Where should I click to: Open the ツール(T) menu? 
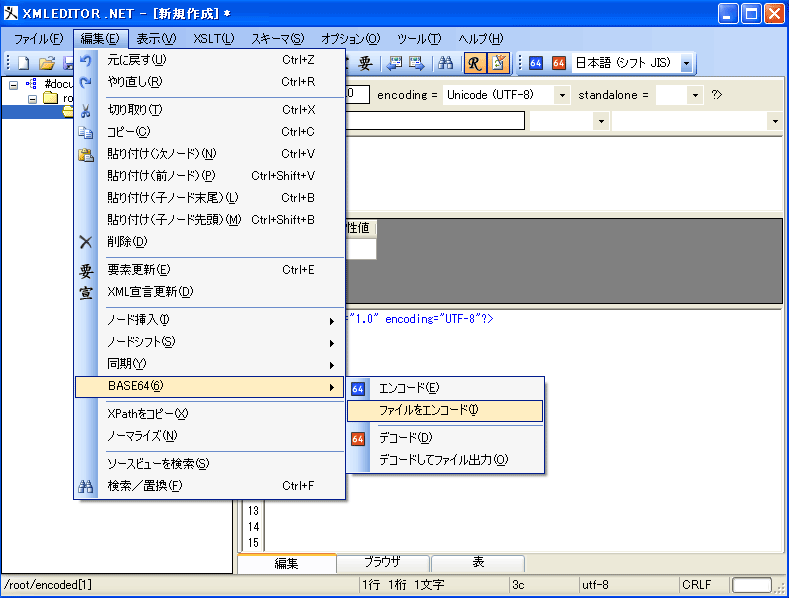(x=419, y=39)
